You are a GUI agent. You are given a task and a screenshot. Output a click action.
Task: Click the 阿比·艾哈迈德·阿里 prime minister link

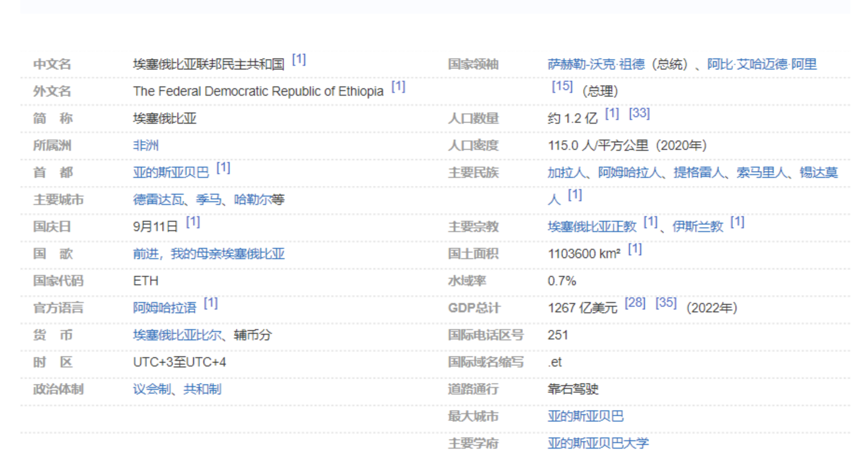(762, 64)
